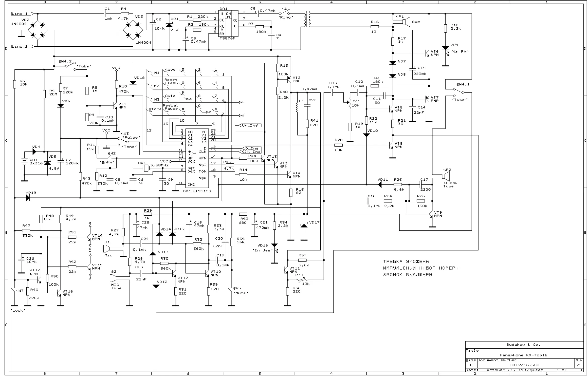Click the VT8 NPN transistor symbol

[x=391, y=145]
